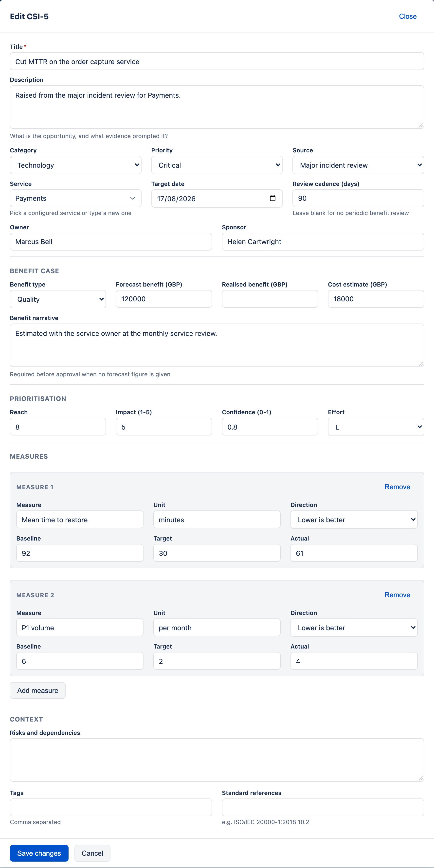The height and width of the screenshot is (868, 434).
Task: Click hint "Leave blank for no periodic benefit review"
Action: (350, 213)
